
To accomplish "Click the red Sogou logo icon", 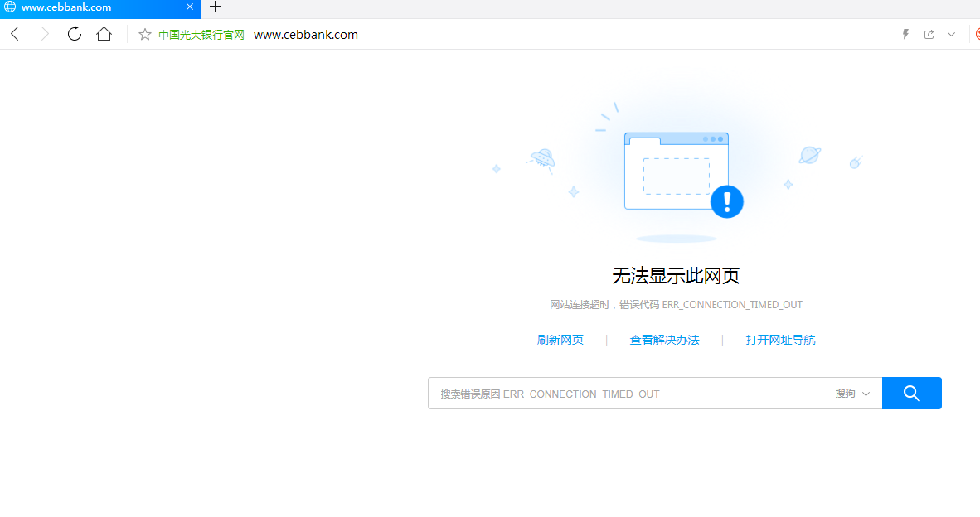I will pos(976,34).
